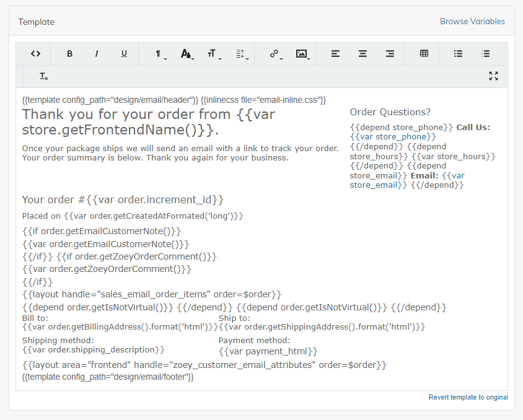Click the zoey_customer_email_attributes layout line
Image resolution: width=523 pixels, height=420 pixels.
tap(204, 365)
